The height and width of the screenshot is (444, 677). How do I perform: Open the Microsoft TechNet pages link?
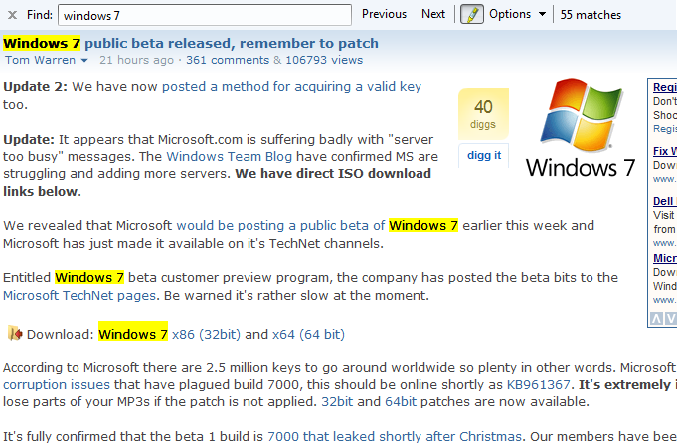(79, 296)
